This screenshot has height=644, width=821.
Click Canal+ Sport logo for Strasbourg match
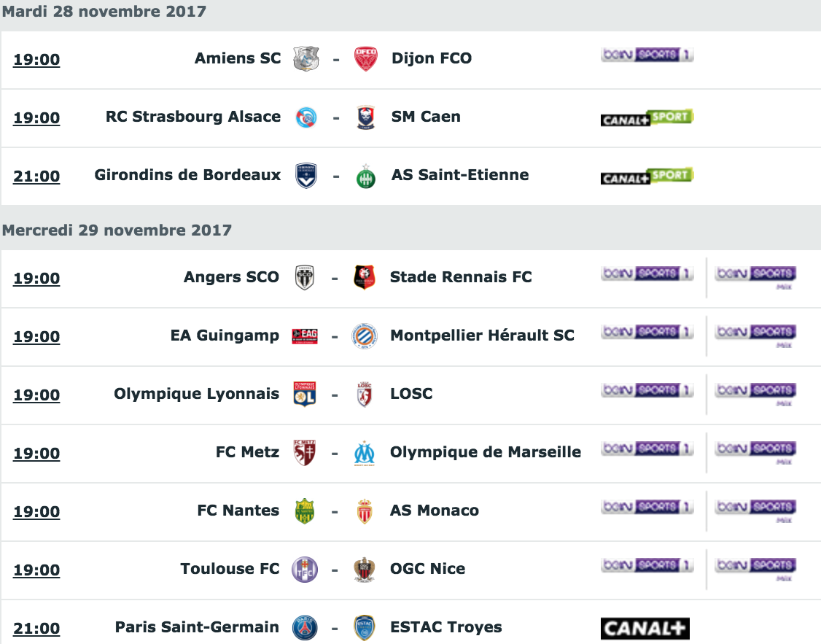(x=647, y=118)
